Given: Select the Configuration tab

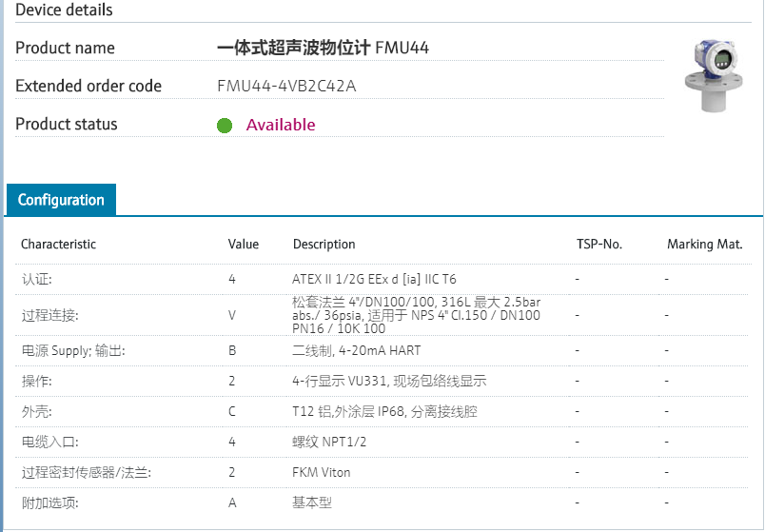Looking at the screenshot, I should [x=61, y=200].
